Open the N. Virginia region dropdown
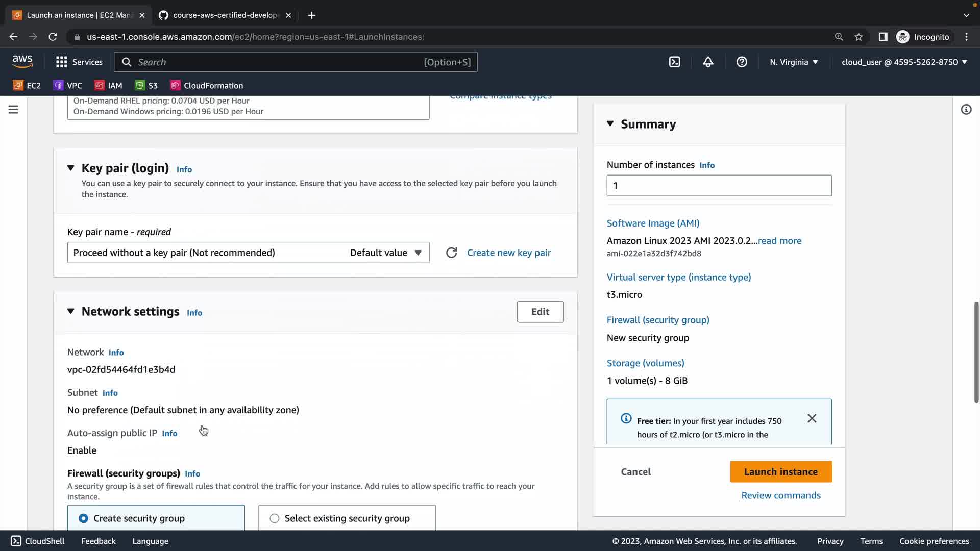The height and width of the screenshot is (551, 980). (794, 62)
